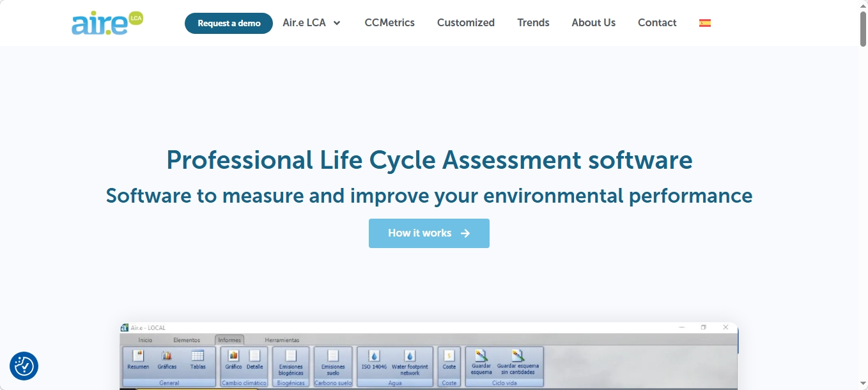
Task: Switch to the Elementos ribbon tab
Action: [187, 340]
